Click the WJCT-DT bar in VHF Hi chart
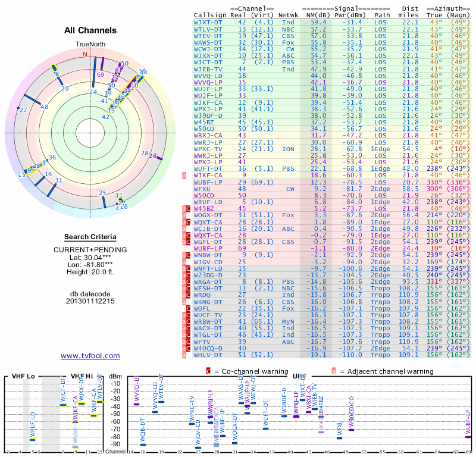476x457 pixels. pos(63,405)
